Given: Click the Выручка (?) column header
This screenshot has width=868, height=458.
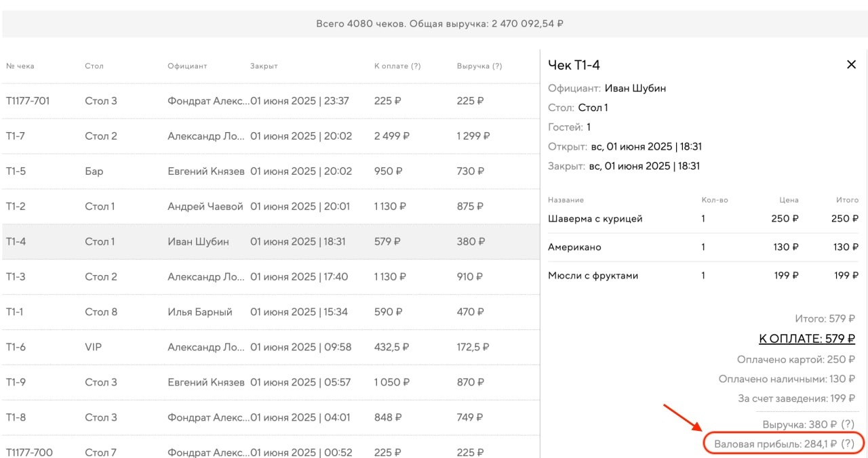Looking at the screenshot, I should (479, 66).
